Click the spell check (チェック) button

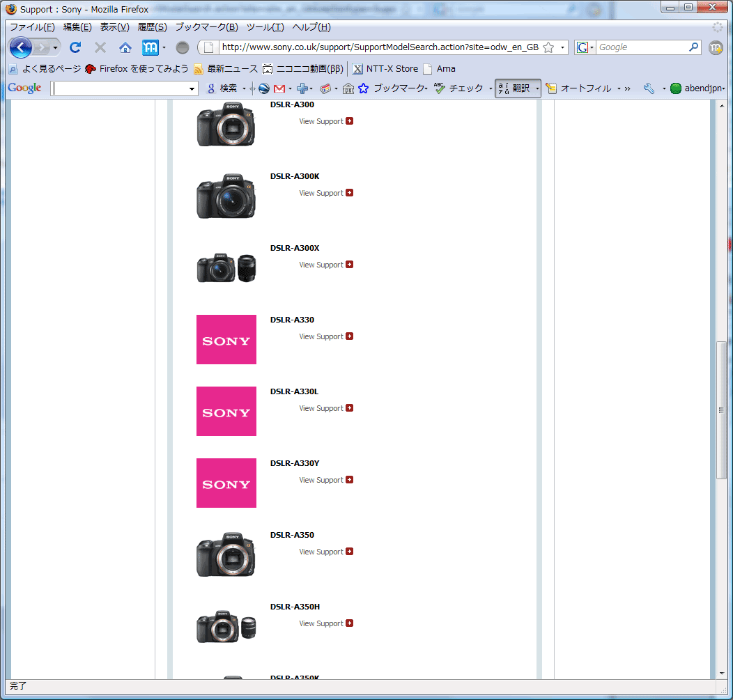coord(458,88)
